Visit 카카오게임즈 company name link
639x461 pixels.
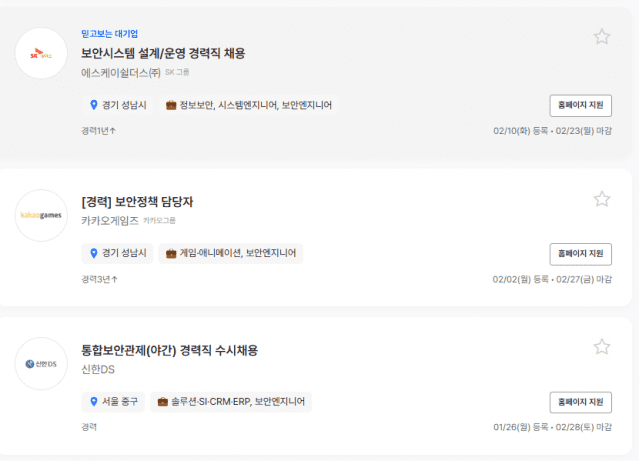[109, 221]
